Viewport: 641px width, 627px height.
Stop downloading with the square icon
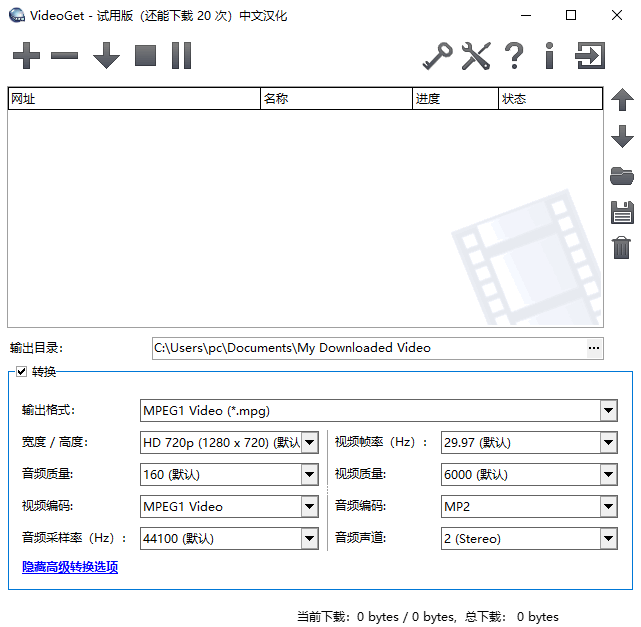coord(146,56)
